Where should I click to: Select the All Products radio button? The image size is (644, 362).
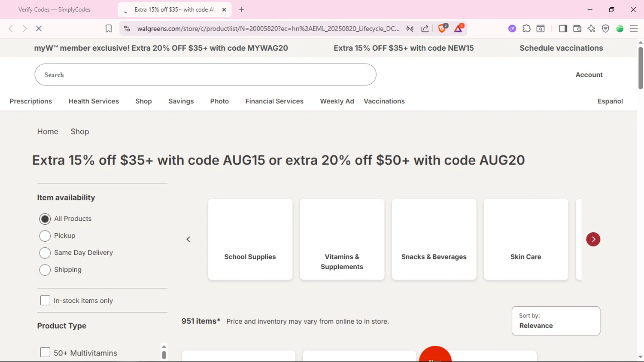(45, 219)
